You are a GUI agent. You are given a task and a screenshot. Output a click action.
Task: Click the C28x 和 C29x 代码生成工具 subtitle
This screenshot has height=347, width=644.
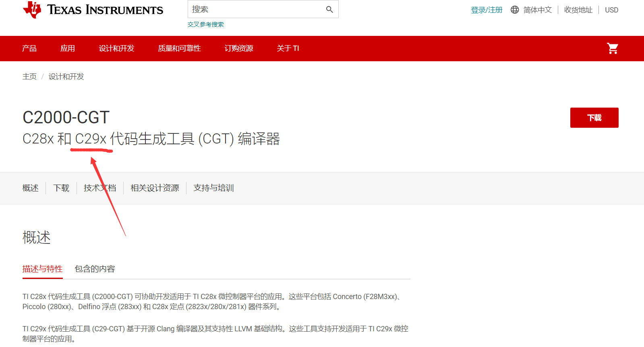(x=151, y=139)
